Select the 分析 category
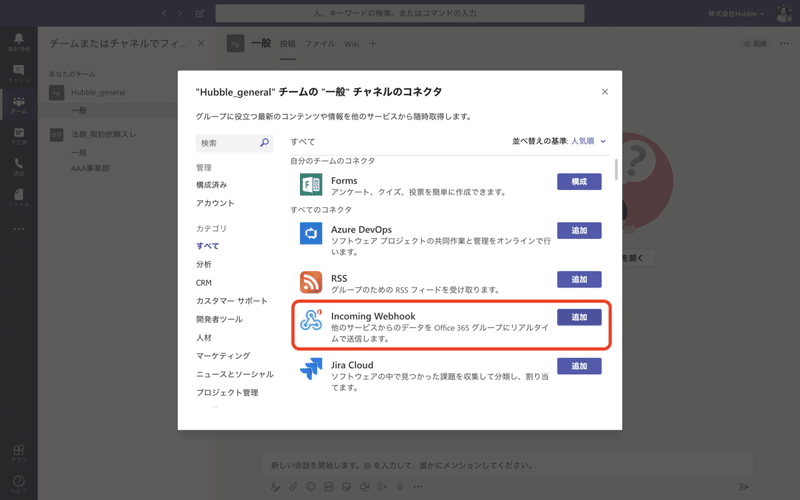The image size is (800, 500). pos(204,264)
